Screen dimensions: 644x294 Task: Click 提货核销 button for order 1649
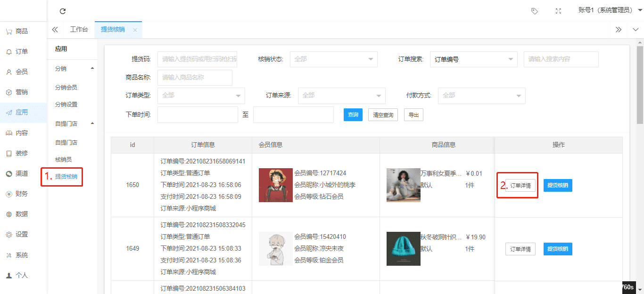tap(558, 249)
